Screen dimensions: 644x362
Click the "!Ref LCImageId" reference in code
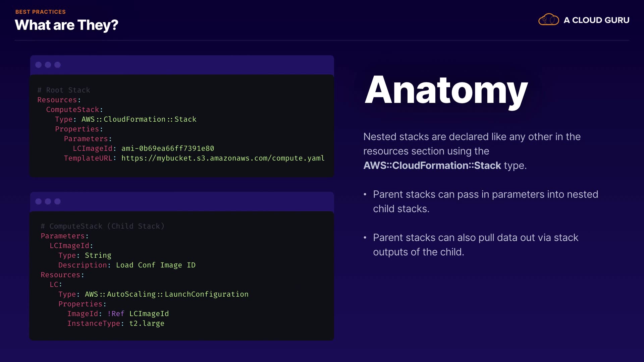coord(138,314)
